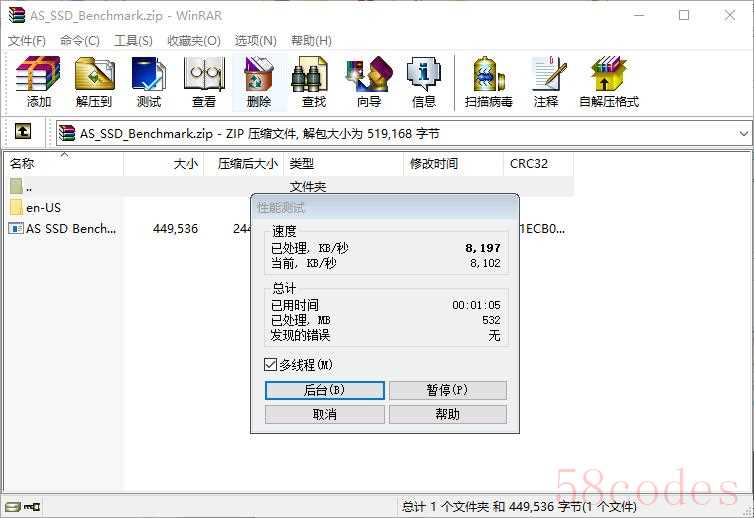The height and width of the screenshot is (518, 754).
Task: Click the Extract To (解压到) icon
Action: point(94,82)
